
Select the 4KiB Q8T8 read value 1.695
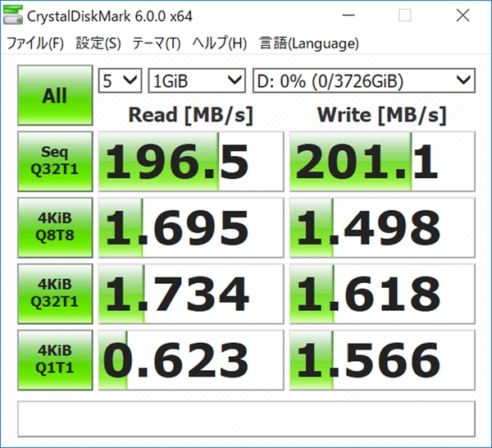[x=191, y=227]
